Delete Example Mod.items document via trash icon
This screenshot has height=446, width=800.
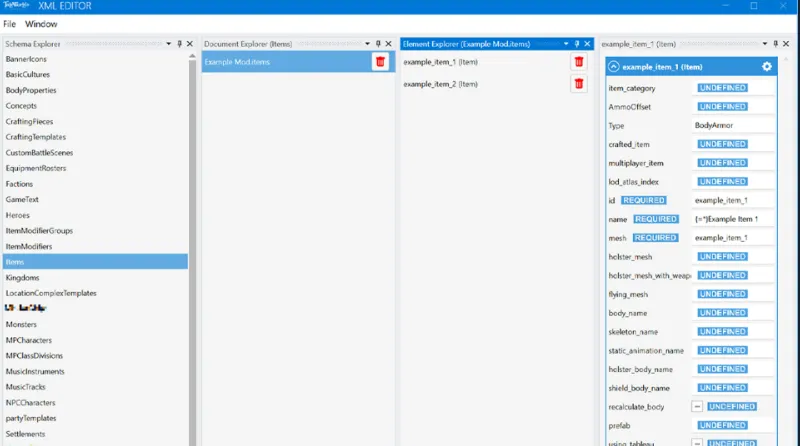coord(380,62)
